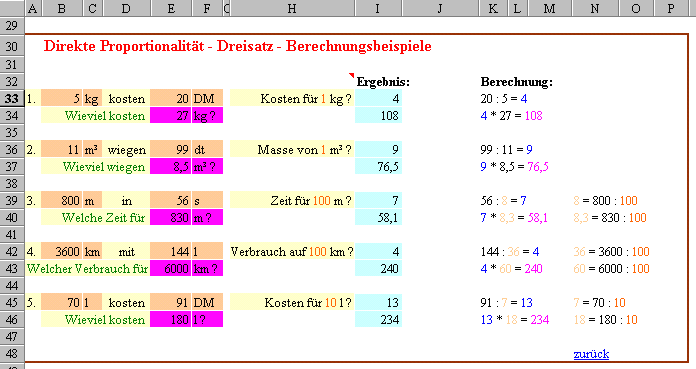
Task: Select calculation text '36 = 3600 : 100'
Action: (x=611, y=252)
